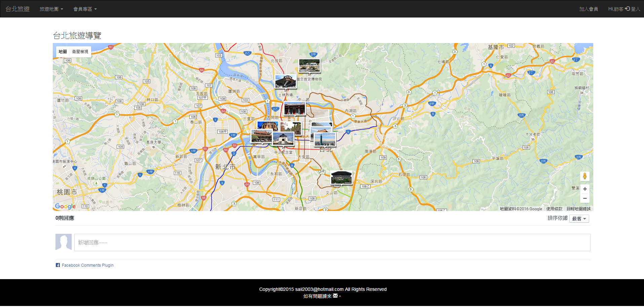Open the Facebook Comments Plugin link
This screenshot has width=644, height=307.
click(x=87, y=265)
